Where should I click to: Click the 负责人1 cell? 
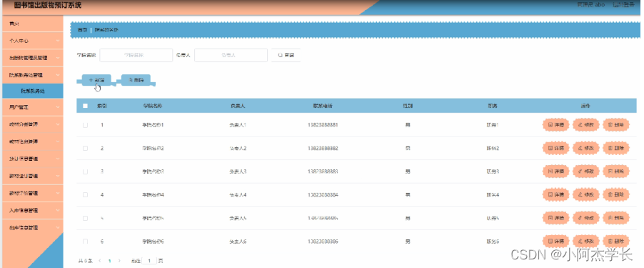(238, 125)
